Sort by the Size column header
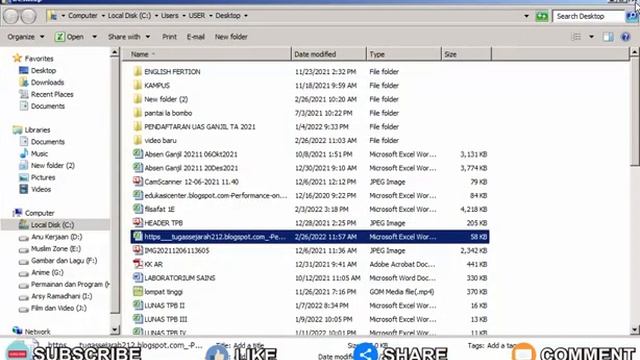 point(466,54)
